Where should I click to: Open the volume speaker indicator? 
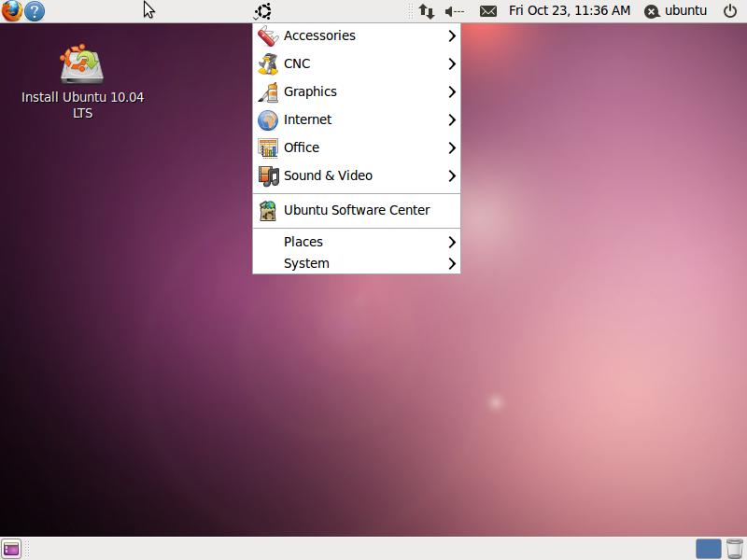tap(455, 11)
